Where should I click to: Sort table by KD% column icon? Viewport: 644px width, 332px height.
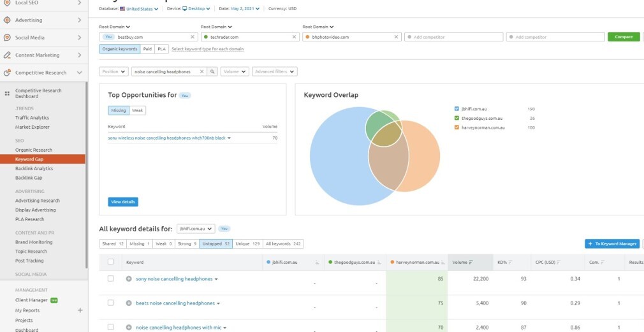[x=510, y=263]
